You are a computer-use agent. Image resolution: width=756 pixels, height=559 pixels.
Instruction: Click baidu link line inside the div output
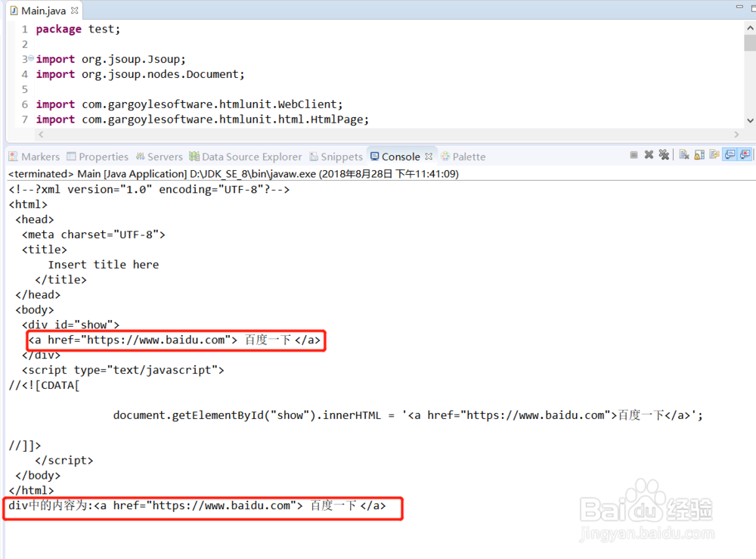174,340
